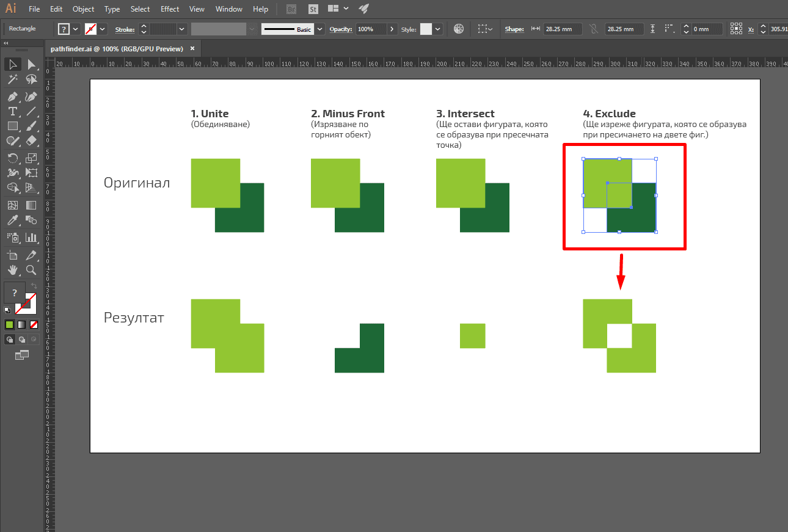Choose the Eyedropper tool
Viewport: 788px width, 532px height.
click(x=12, y=220)
